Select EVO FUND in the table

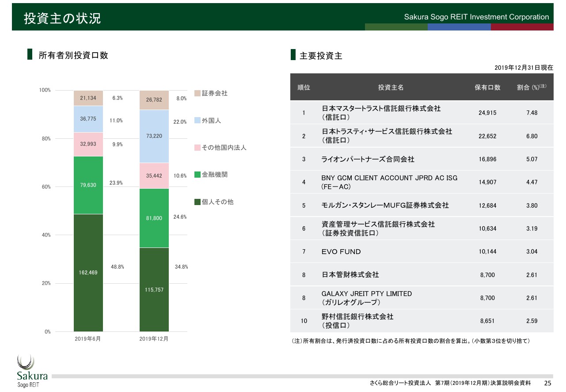[341, 252]
